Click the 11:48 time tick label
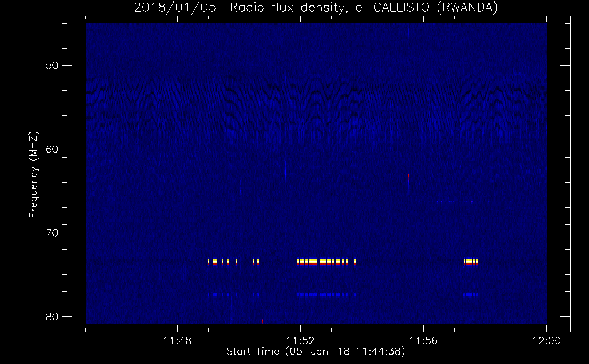This screenshot has width=589, height=364. [x=177, y=341]
